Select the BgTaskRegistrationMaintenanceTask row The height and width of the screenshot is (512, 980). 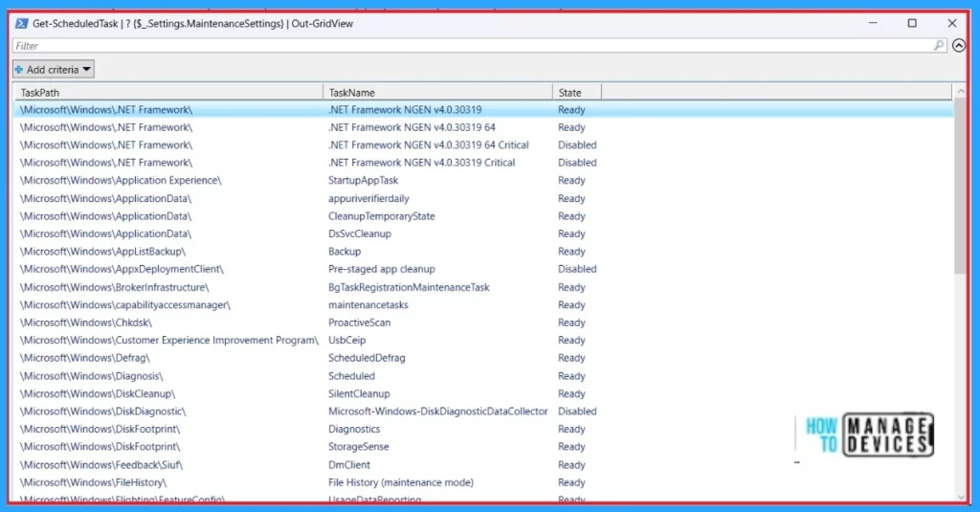point(483,287)
